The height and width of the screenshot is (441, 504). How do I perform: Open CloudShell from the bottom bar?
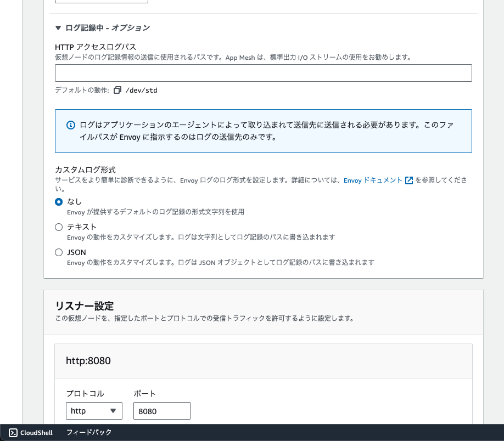[x=31, y=433]
